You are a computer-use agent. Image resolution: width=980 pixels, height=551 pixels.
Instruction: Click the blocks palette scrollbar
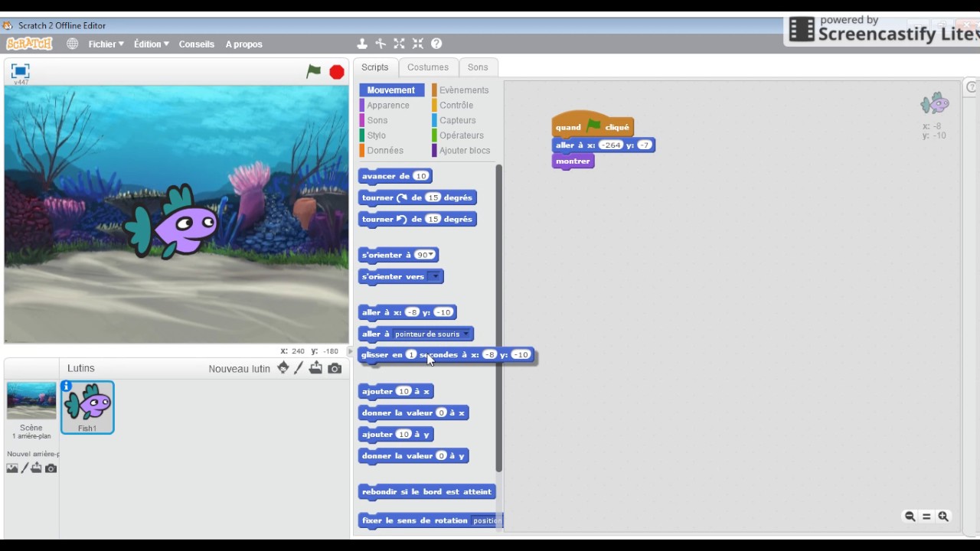tap(499, 318)
